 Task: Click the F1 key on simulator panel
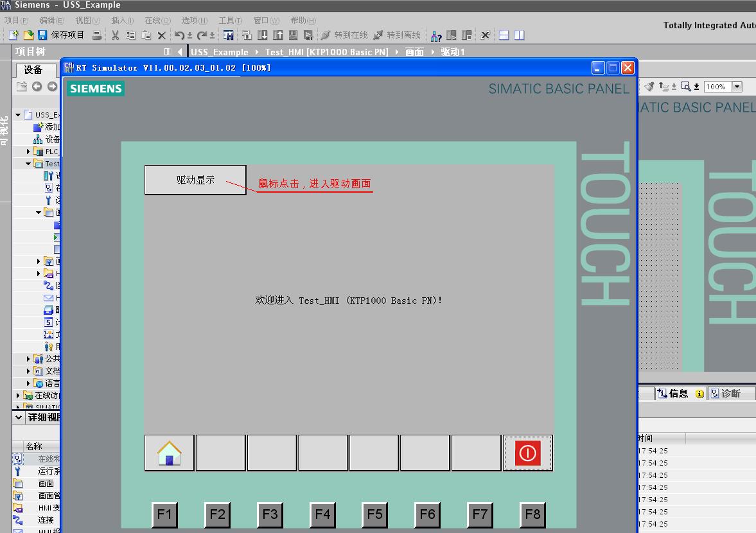(x=164, y=514)
